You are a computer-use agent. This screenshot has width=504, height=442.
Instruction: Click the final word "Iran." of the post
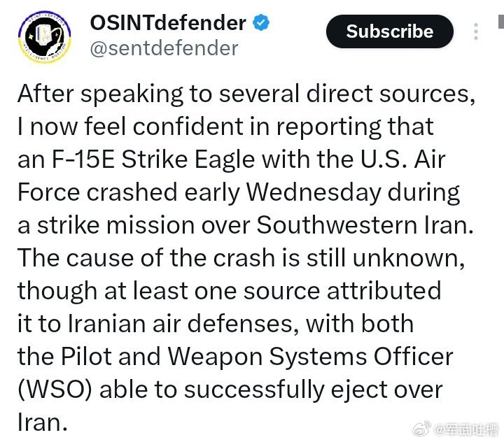pyautogui.click(x=43, y=422)
